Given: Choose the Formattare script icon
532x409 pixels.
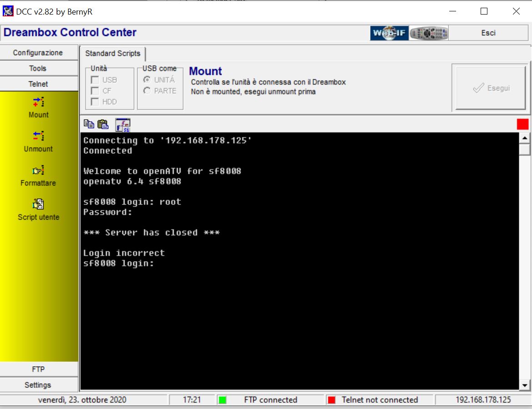Looking at the screenshot, I should (38, 170).
